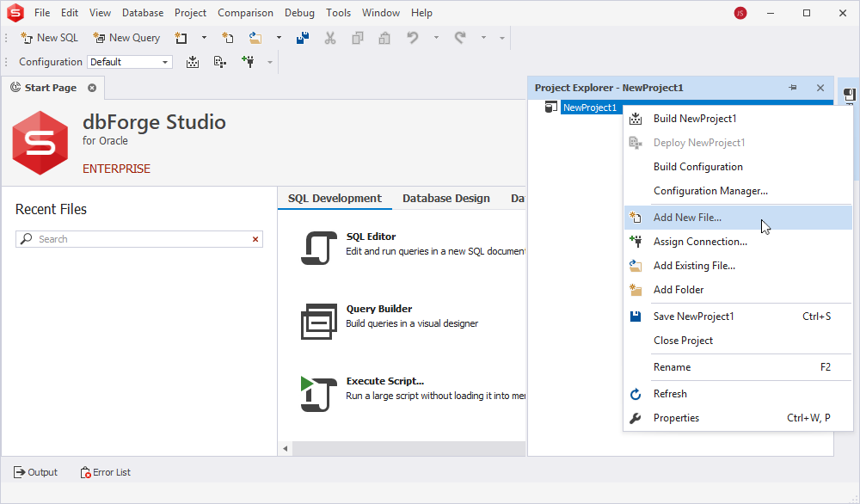Choose Save NewProject1 from context menu
This screenshot has width=860, height=504.
coord(738,317)
